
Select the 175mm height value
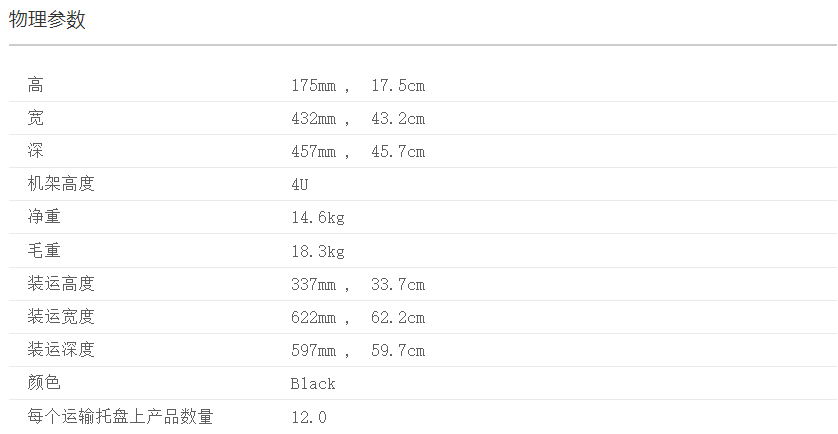click(313, 86)
